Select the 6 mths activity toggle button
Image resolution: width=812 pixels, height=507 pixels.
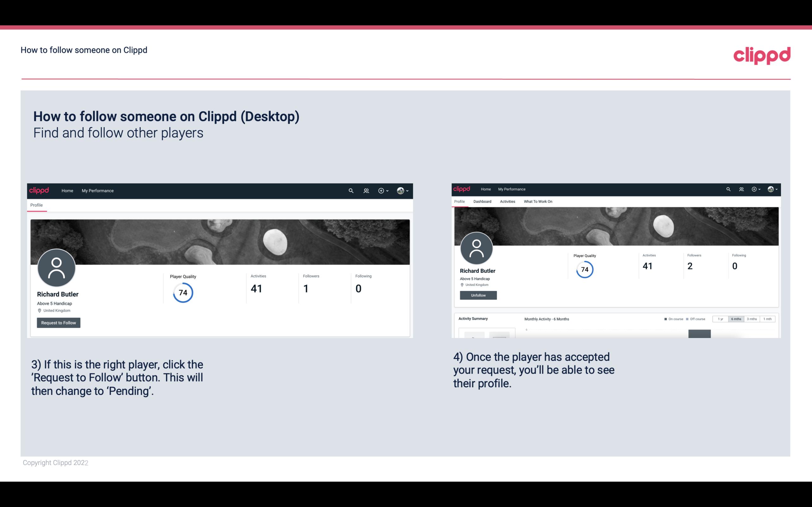tap(735, 319)
